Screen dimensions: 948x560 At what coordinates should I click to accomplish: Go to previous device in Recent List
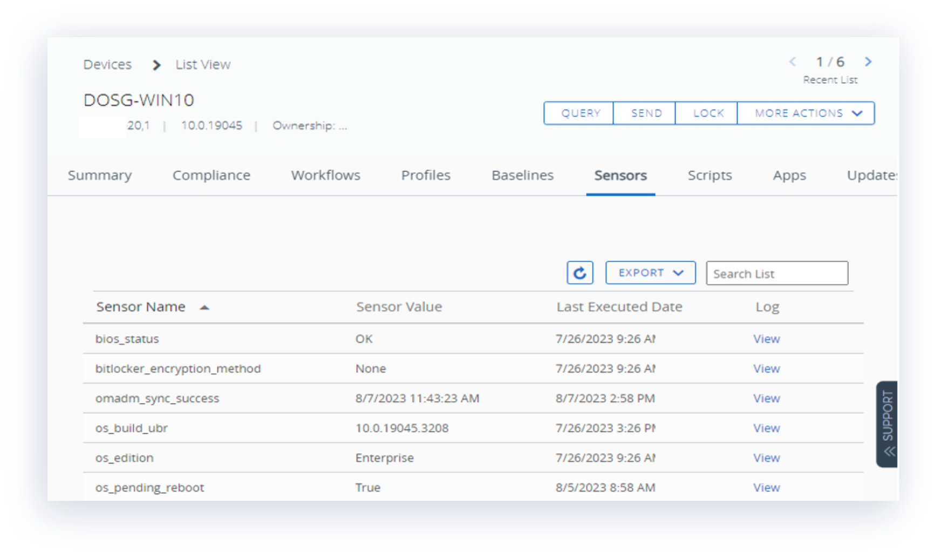pyautogui.click(x=792, y=62)
